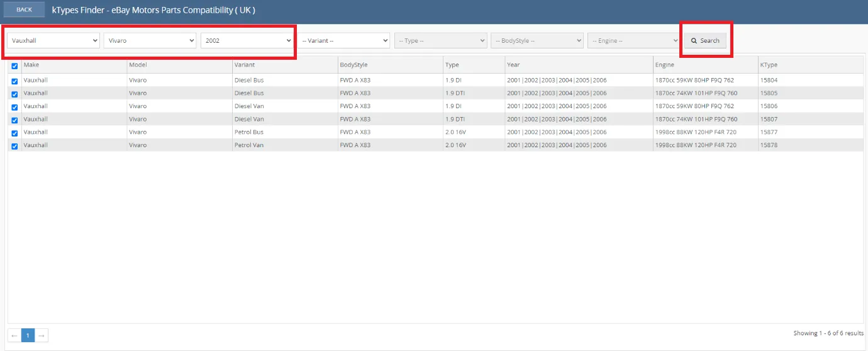The image size is (868, 351).
Task: Select page 1 in pagination
Action: coord(28,335)
